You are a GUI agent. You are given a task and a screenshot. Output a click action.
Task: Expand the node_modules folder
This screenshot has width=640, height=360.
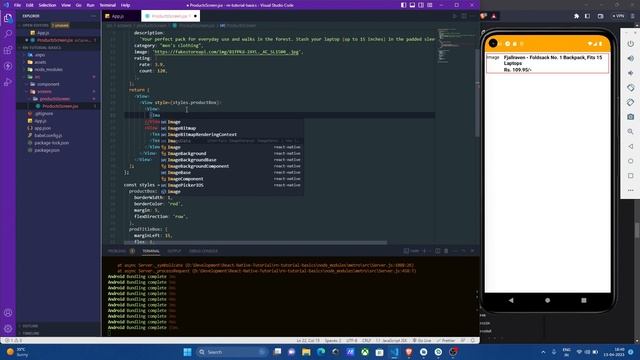click(48, 69)
